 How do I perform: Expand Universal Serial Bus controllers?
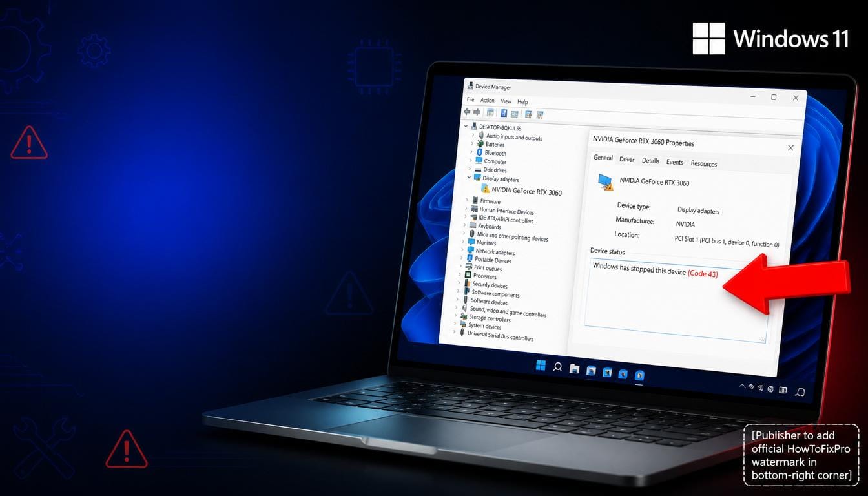[455, 333]
